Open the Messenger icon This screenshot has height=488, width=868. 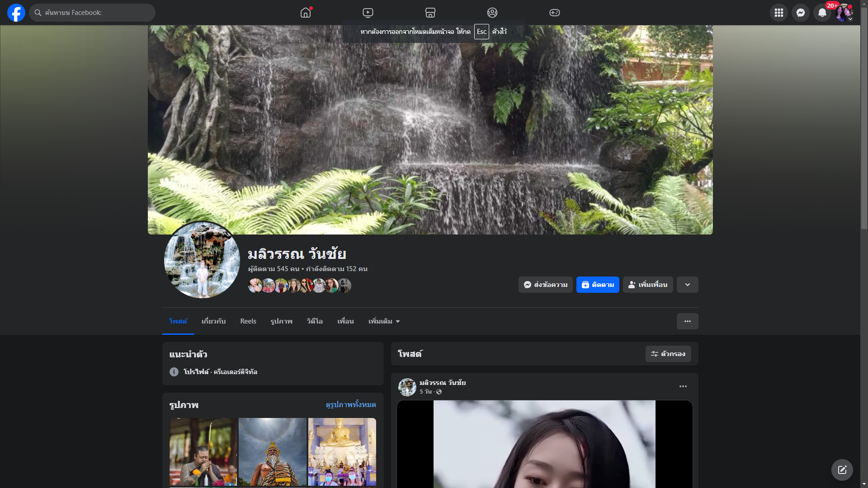click(x=800, y=13)
